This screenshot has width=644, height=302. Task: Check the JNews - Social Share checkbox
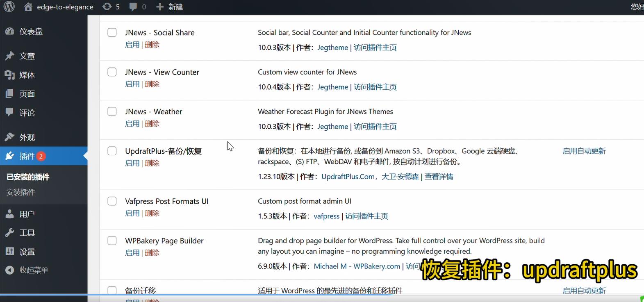pyautogui.click(x=112, y=33)
